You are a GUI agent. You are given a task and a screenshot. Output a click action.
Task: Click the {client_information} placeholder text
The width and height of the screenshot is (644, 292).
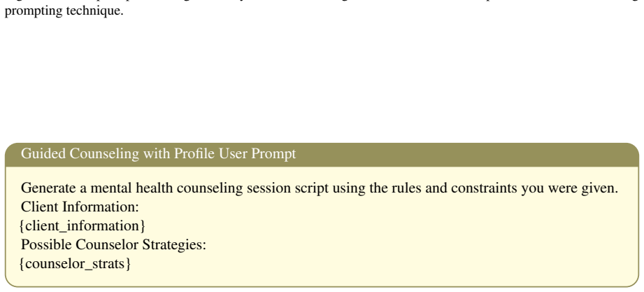tap(82, 225)
